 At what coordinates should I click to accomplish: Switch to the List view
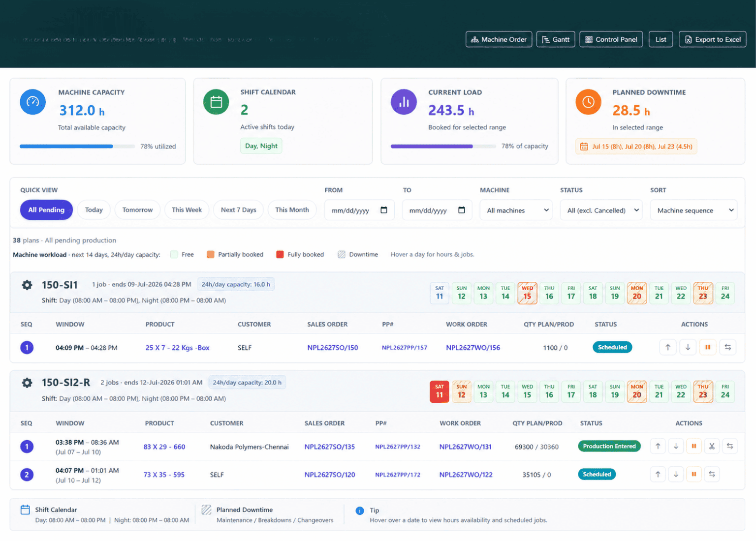[x=661, y=39]
